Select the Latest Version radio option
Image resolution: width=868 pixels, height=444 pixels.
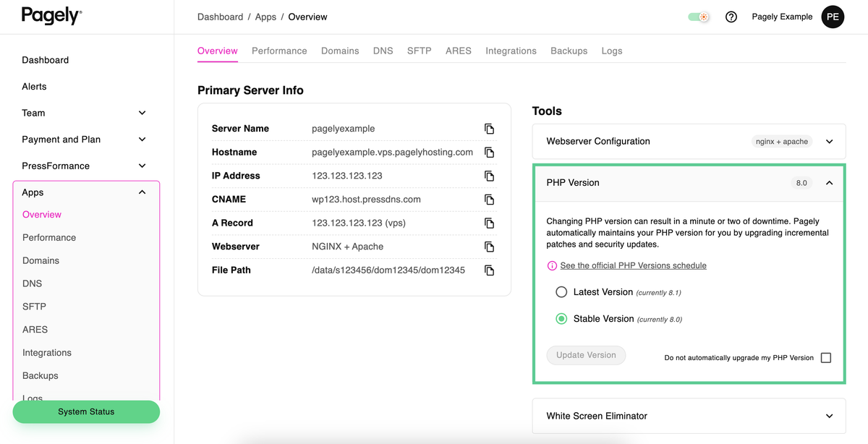pyautogui.click(x=561, y=292)
